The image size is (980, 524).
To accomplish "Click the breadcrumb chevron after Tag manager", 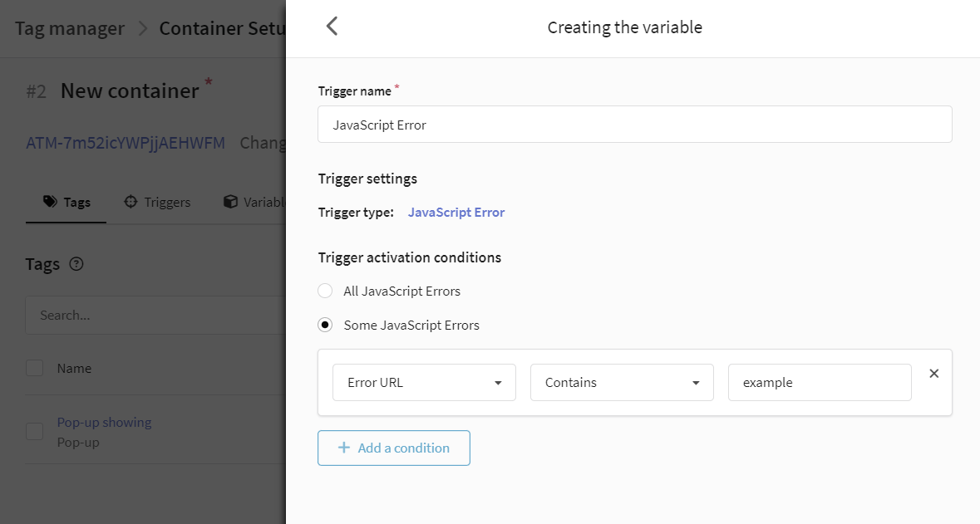I will click(x=142, y=29).
